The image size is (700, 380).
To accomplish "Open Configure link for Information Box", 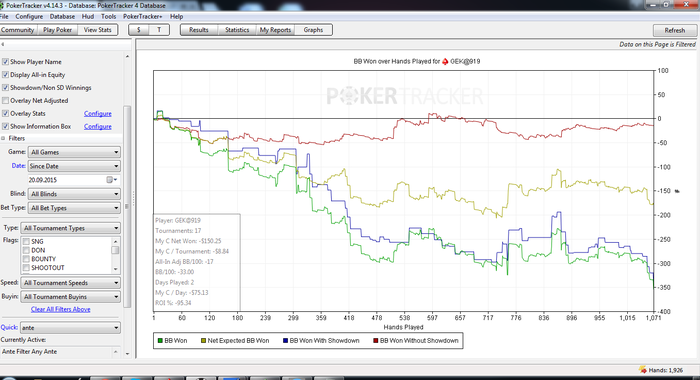I will [98, 126].
